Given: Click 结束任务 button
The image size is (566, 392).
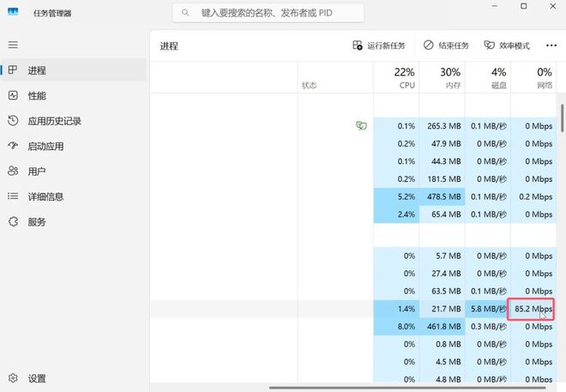Looking at the screenshot, I should tap(446, 45).
